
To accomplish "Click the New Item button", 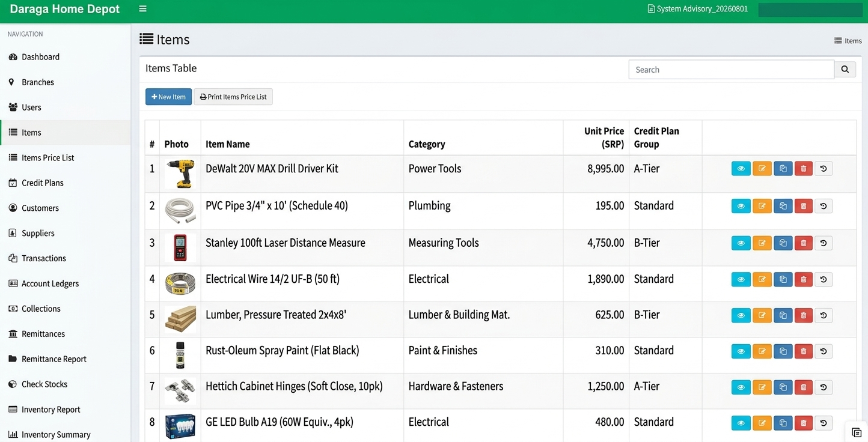I will pyautogui.click(x=168, y=97).
